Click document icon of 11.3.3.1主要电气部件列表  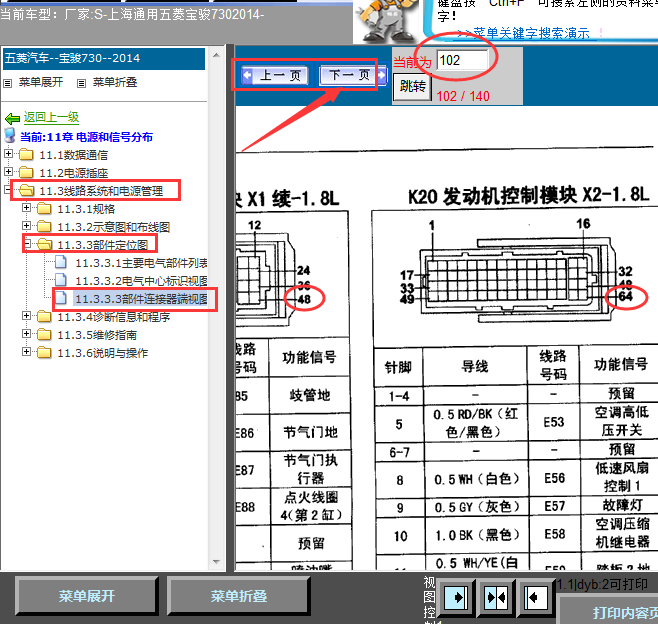61,262
